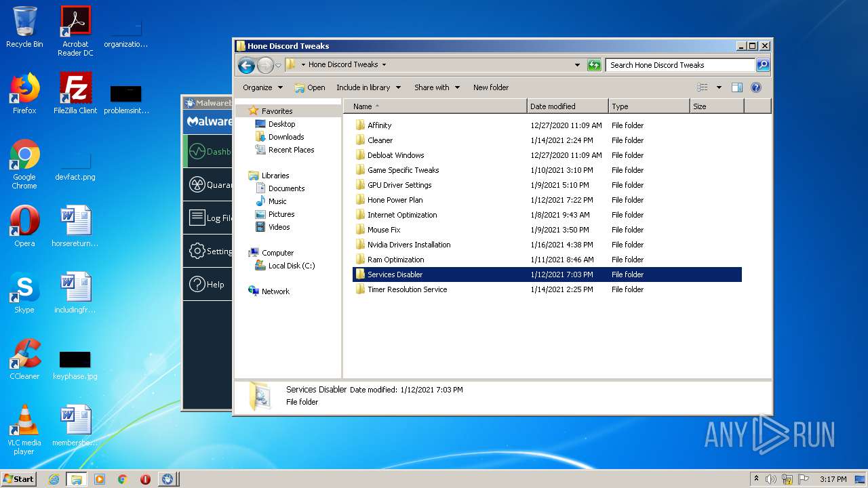Select the FileZilla Client desktop shortcut

(x=75, y=94)
